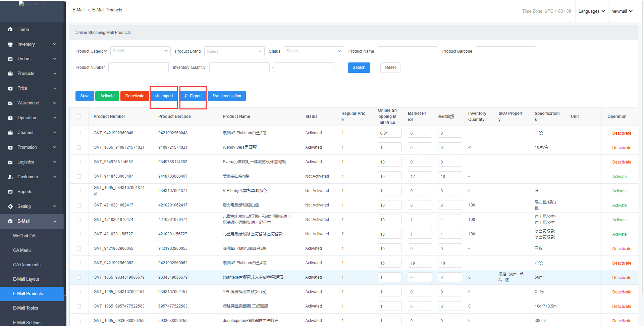Expand the Languages dropdown

(x=591, y=11)
